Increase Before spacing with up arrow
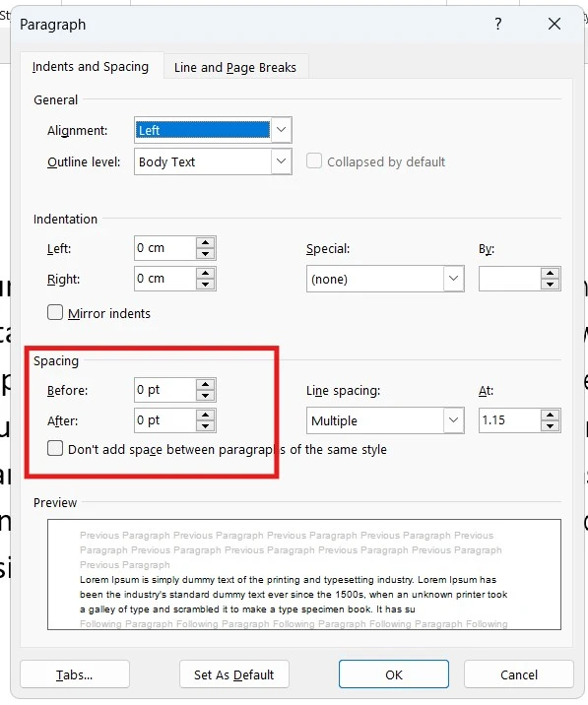588x705 pixels. [x=206, y=384]
